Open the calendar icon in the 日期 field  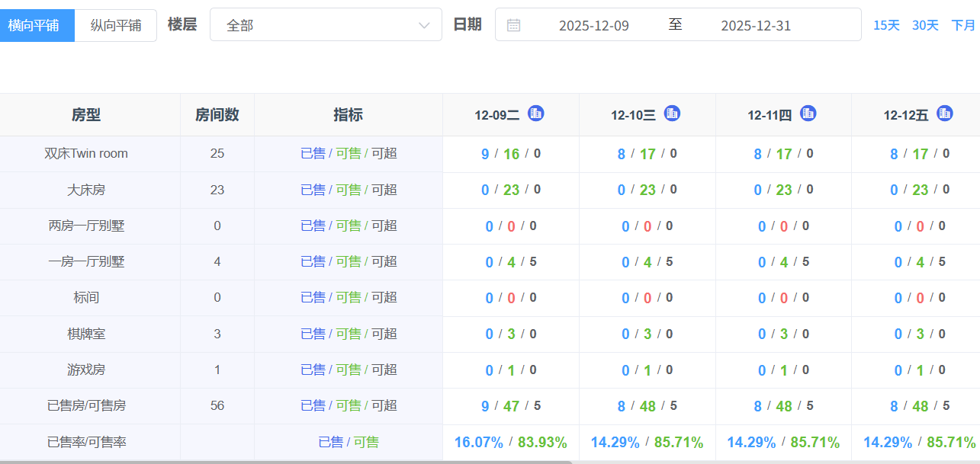512,24
